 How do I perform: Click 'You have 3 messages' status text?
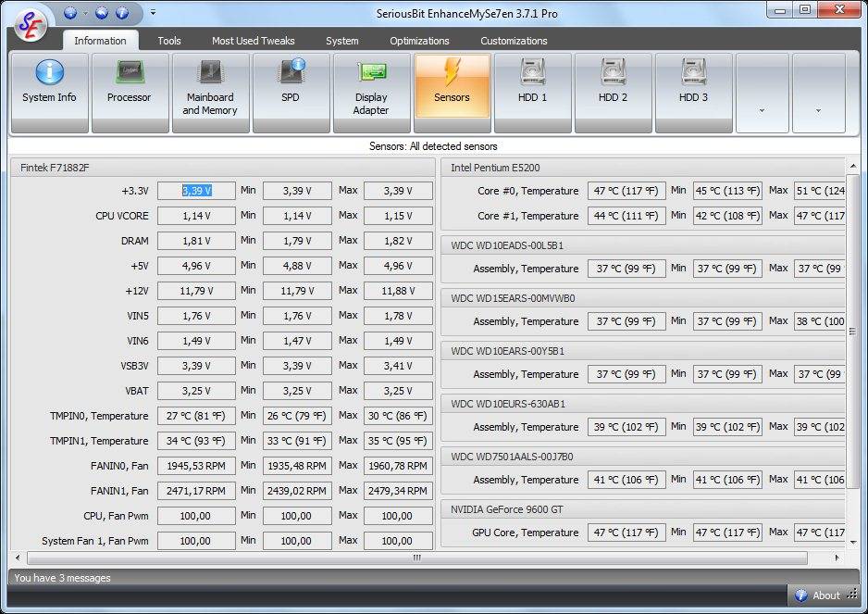pos(62,578)
